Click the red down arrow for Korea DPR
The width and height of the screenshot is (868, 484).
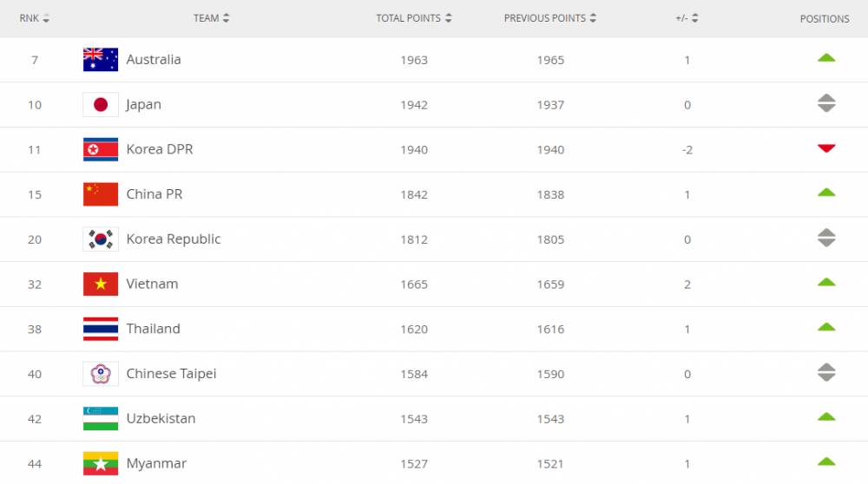pos(826,148)
